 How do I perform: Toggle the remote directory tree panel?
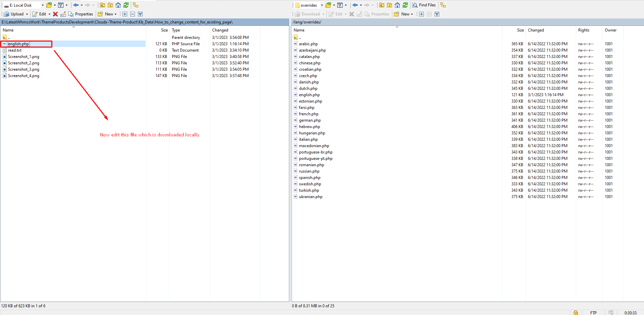[x=443, y=5]
